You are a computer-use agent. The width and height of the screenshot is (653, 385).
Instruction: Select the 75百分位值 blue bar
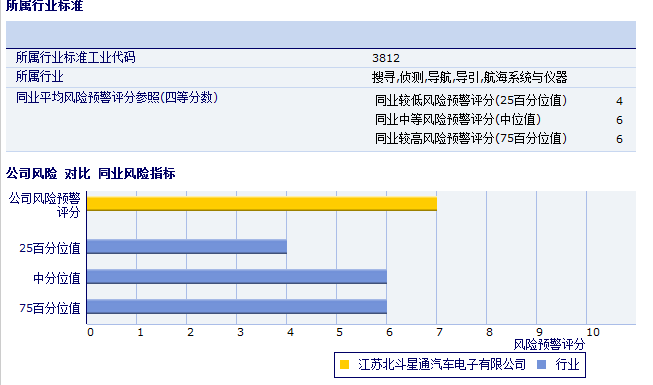coord(237,307)
